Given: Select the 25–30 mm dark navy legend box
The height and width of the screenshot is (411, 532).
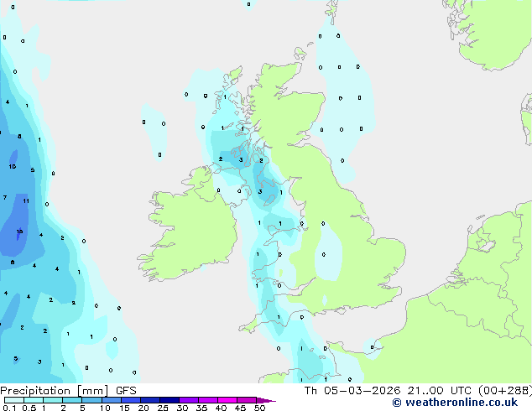Looking at the screenshot, I should (169, 400).
